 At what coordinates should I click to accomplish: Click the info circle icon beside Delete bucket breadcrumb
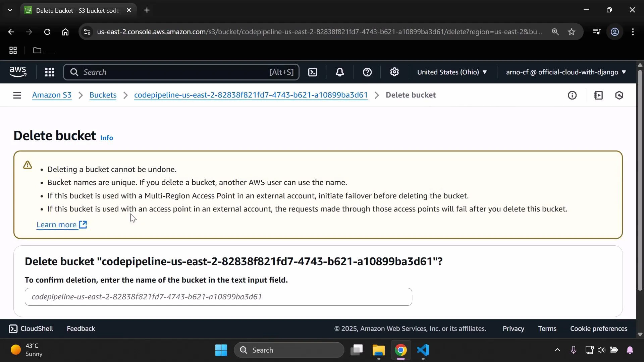tap(573, 95)
